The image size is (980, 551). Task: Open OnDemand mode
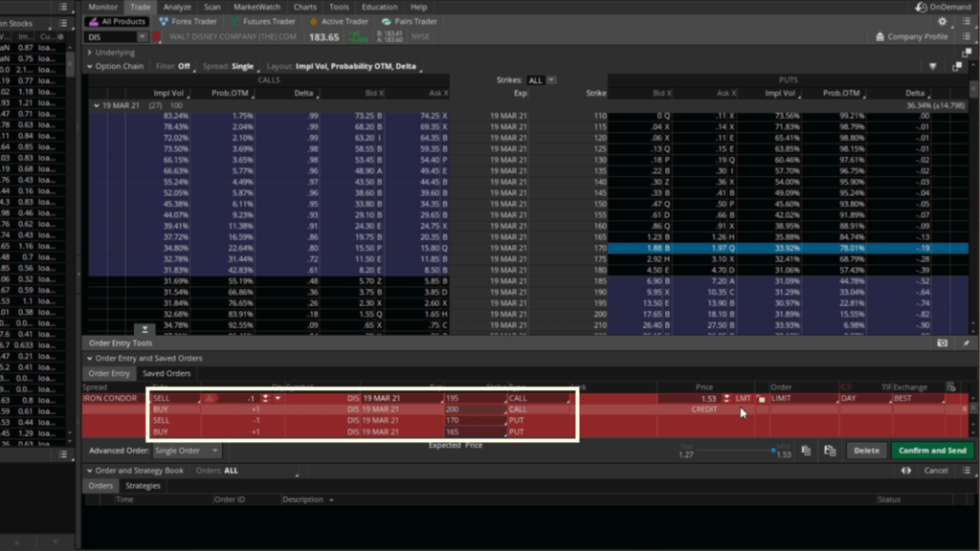[x=943, y=7]
